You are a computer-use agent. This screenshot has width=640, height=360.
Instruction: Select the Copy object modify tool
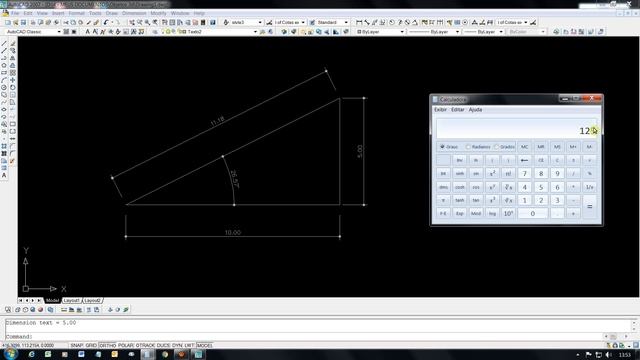pos(13,51)
